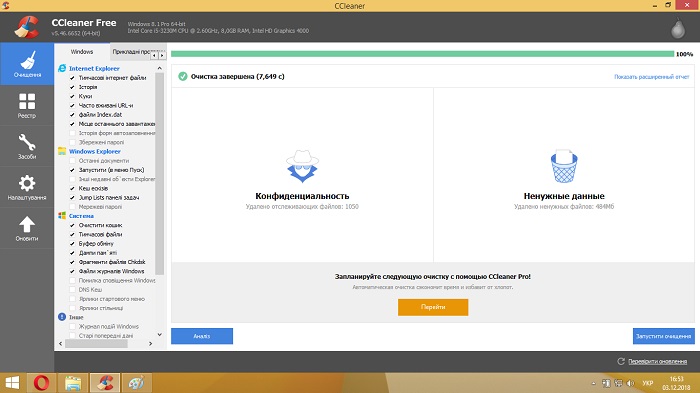Uncheck Кеш ескізів checkbox

click(x=72, y=188)
